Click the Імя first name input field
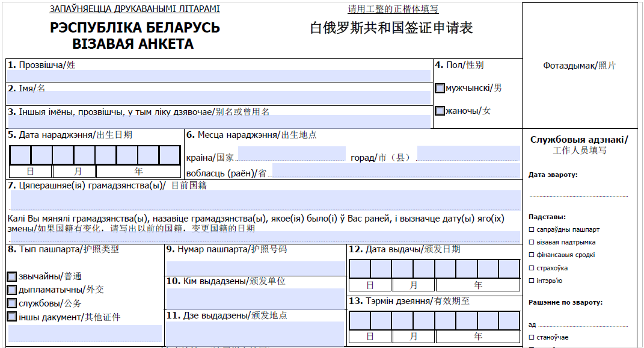Viewport: 644px width, 348px height. pyautogui.click(x=218, y=98)
